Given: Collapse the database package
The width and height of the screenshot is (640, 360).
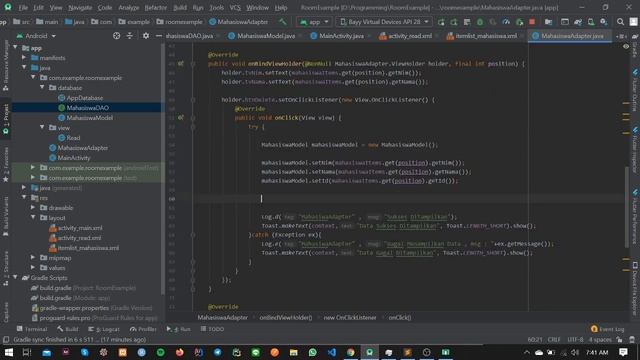Looking at the screenshot, I should tap(42, 88).
